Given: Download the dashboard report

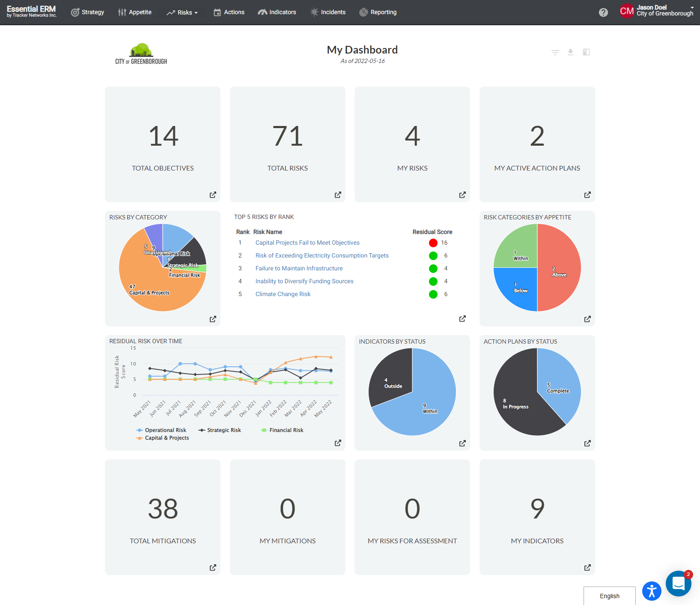Looking at the screenshot, I should [571, 52].
